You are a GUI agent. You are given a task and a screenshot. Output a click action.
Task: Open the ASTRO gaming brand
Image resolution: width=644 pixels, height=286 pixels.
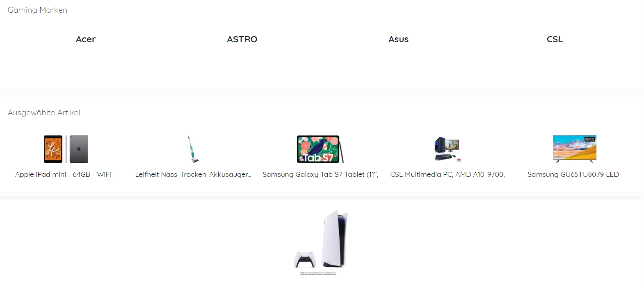pos(242,39)
